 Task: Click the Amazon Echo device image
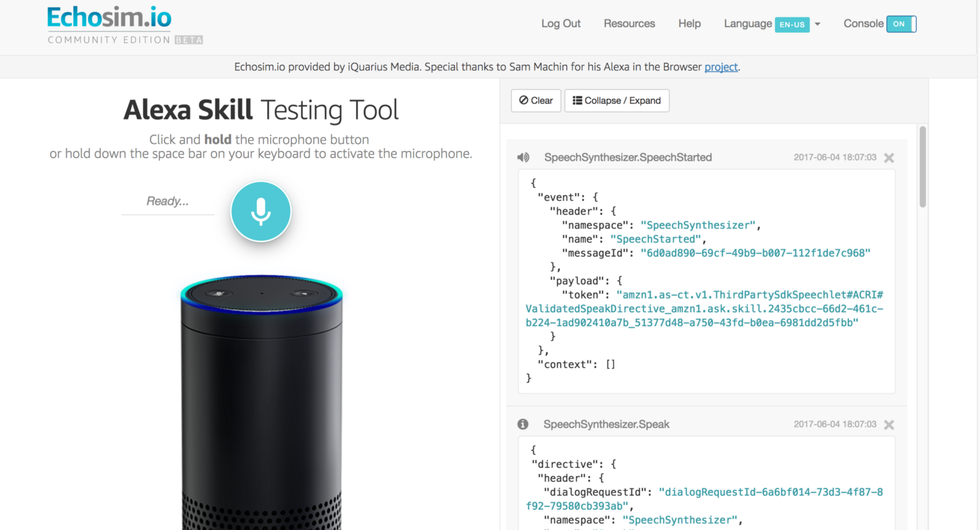pos(262,402)
